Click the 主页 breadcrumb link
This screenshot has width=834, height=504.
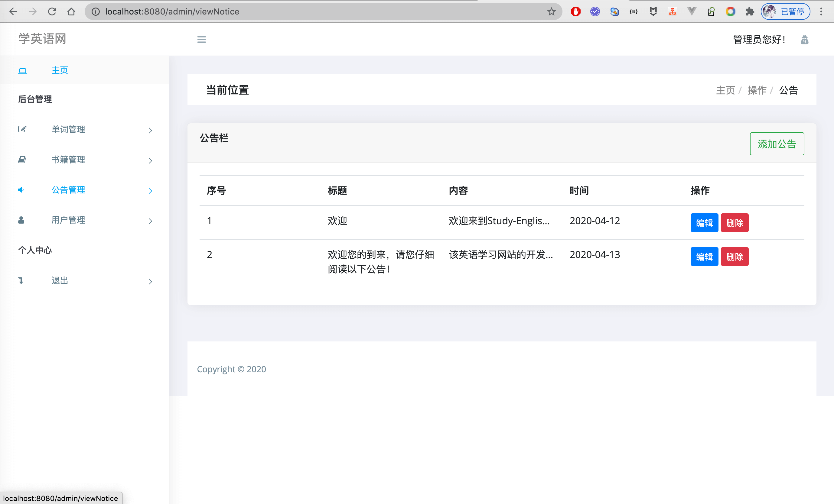(725, 90)
